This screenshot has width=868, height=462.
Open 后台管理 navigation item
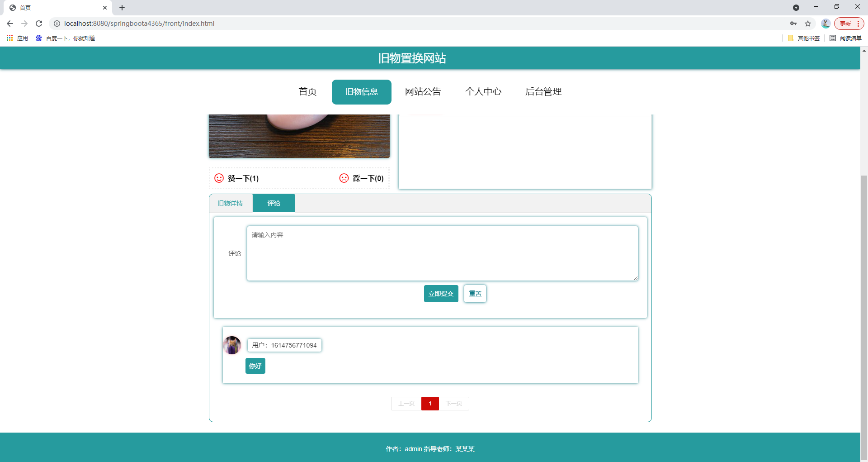click(x=543, y=92)
